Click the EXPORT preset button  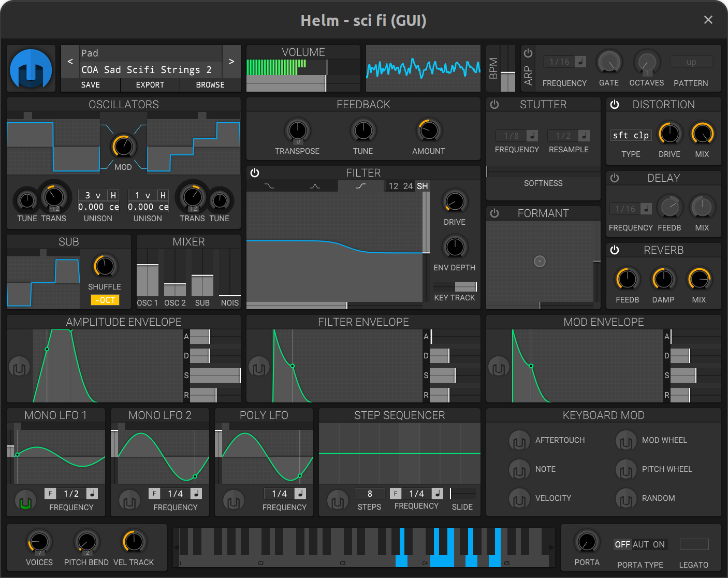click(150, 85)
